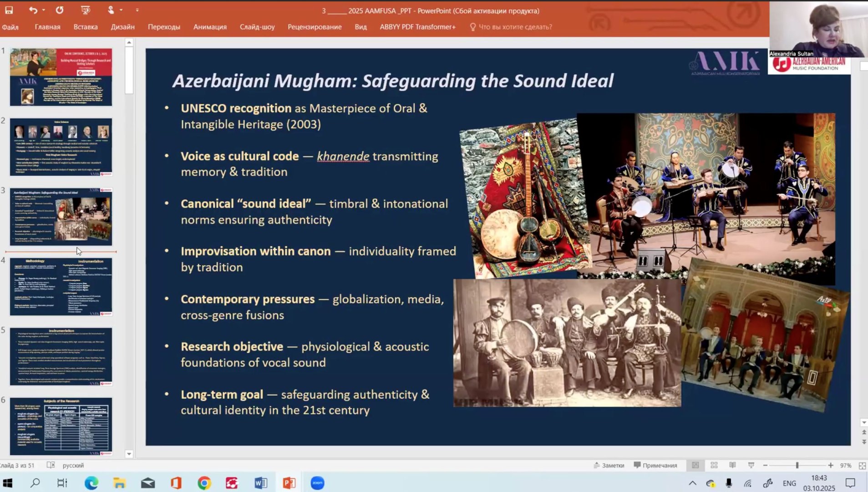Open the Анимация ribbon tab

point(210,27)
